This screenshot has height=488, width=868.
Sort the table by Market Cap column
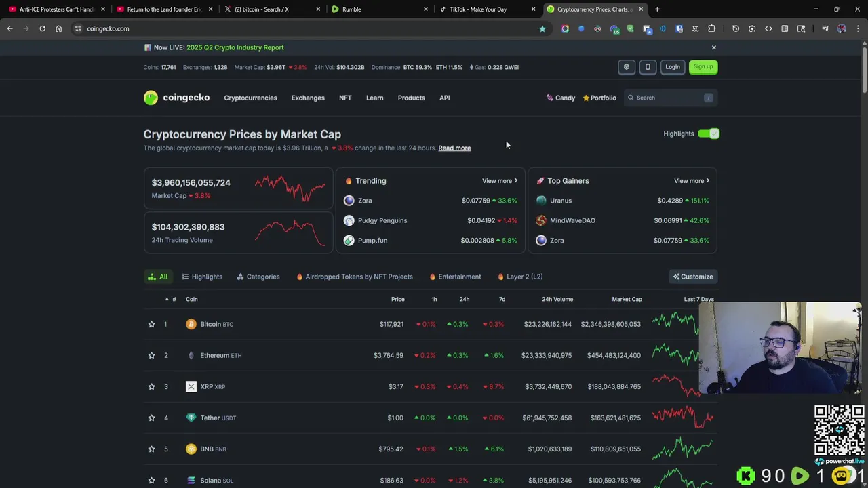(x=627, y=299)
